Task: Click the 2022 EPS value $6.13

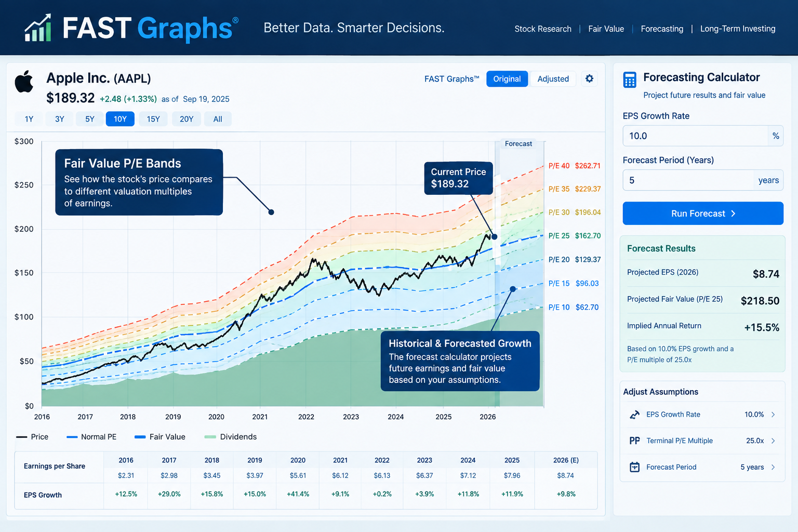Action: click(x=382, y=475)
